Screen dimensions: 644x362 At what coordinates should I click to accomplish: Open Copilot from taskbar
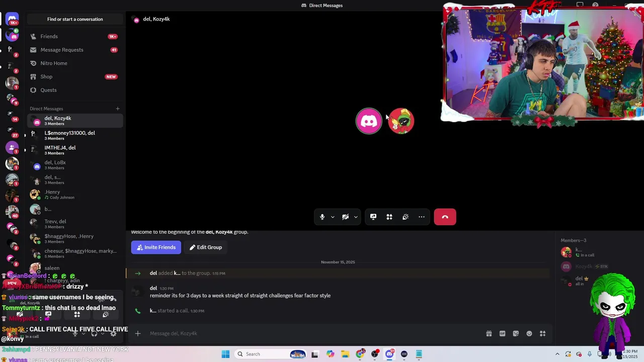pos(330,354)
